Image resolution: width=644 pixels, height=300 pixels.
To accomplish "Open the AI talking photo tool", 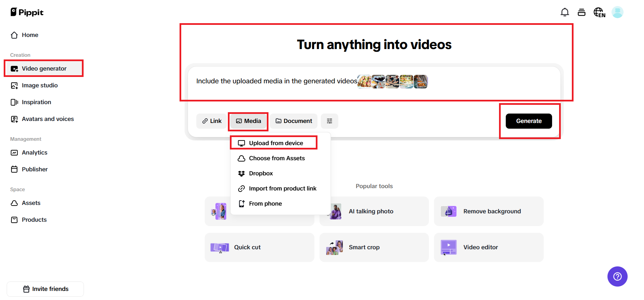I will point(374,211).
